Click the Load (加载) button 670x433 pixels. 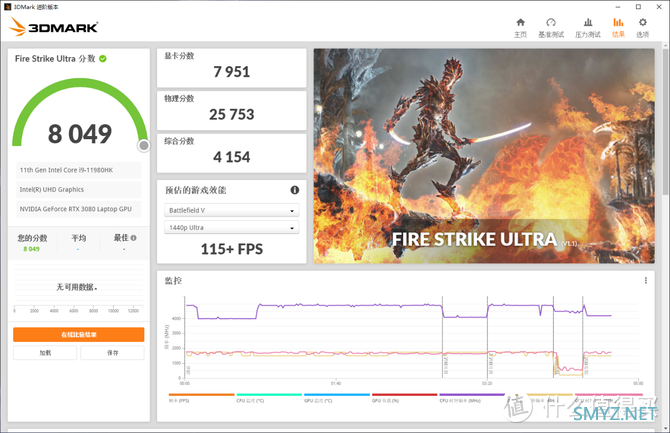[45, 353]
